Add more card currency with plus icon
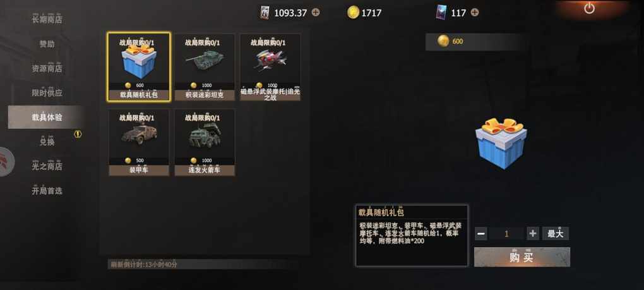The height and width of the screenshot is (290, 644). coord(316,13)
